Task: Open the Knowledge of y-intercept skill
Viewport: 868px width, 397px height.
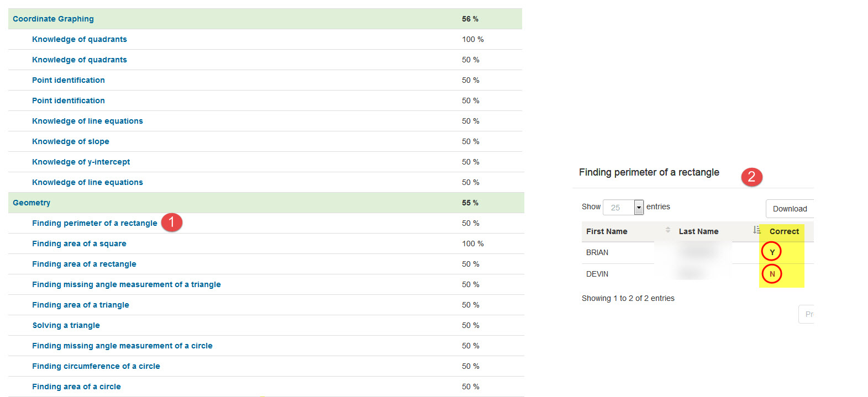Action: click(81, 162)
